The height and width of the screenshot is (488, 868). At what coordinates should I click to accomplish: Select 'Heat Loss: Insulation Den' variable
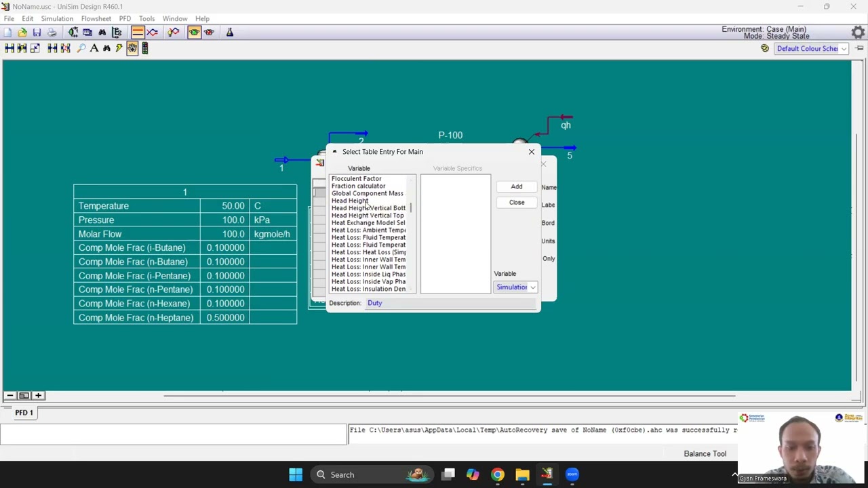click(x=369, y=289)
